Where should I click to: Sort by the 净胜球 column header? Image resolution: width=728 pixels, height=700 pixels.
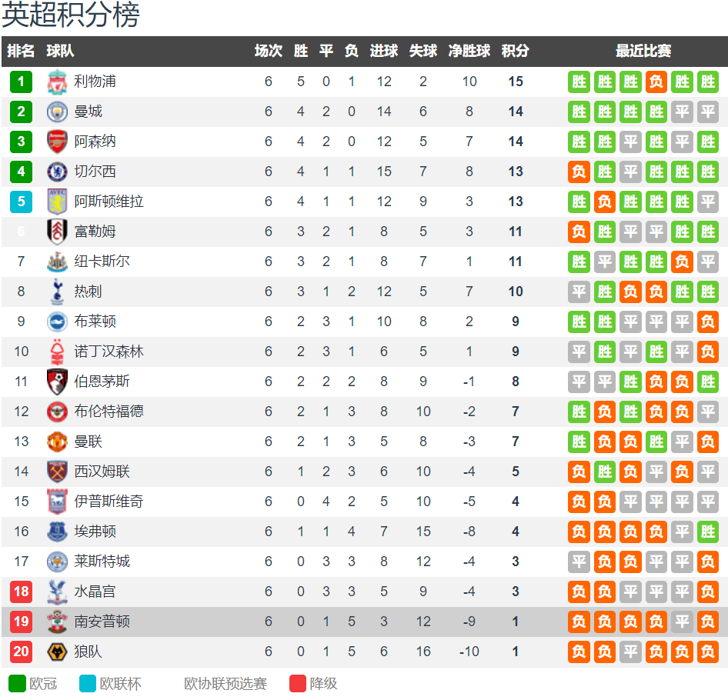coord(469,51)
